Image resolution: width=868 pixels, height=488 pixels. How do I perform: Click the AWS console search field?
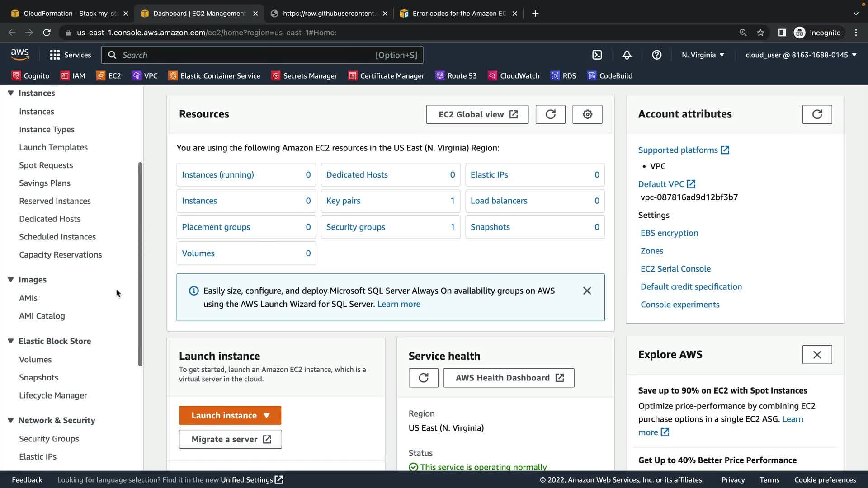click(x=244, y=55)
